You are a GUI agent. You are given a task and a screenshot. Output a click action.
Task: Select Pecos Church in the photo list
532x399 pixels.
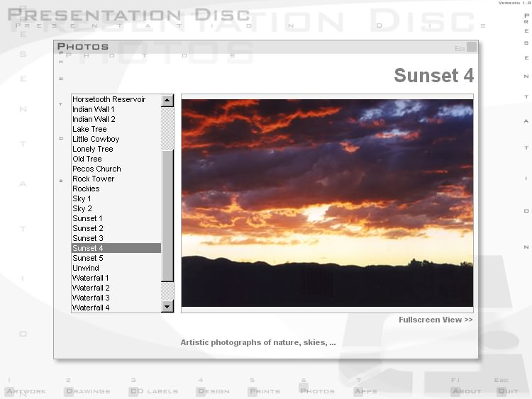116,169
